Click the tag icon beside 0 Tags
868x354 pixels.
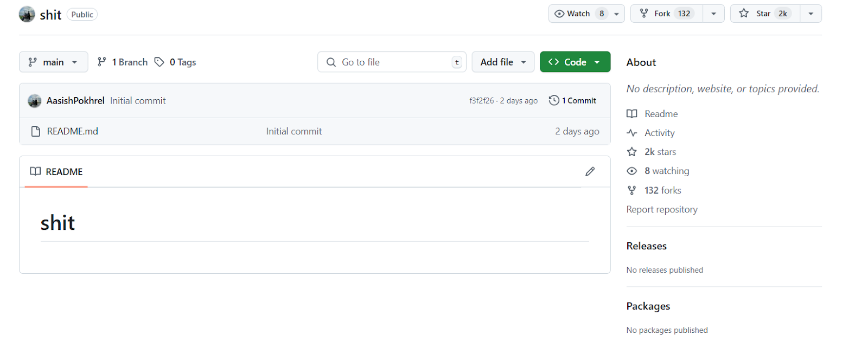click(x=159, y=62)
